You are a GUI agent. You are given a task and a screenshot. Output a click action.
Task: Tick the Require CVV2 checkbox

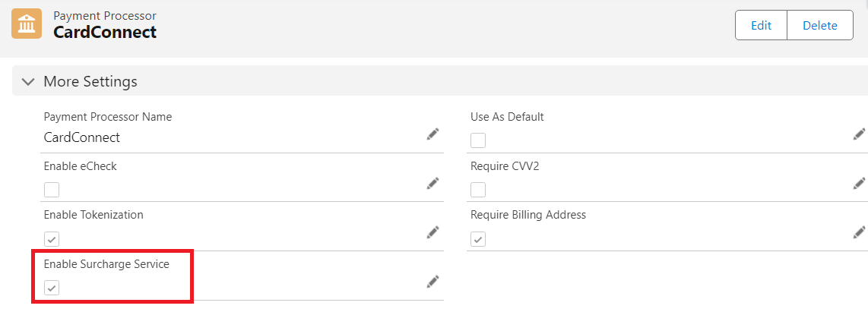478,190
